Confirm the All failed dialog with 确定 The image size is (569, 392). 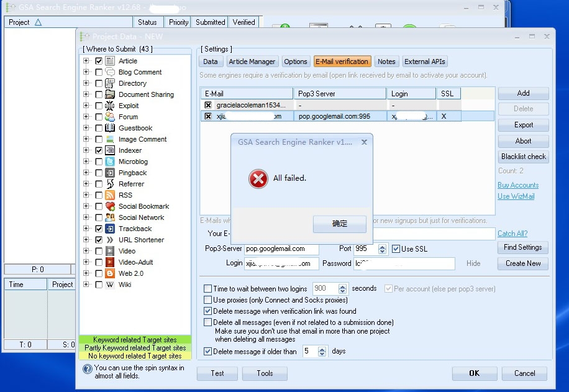[x=340, y=224]
